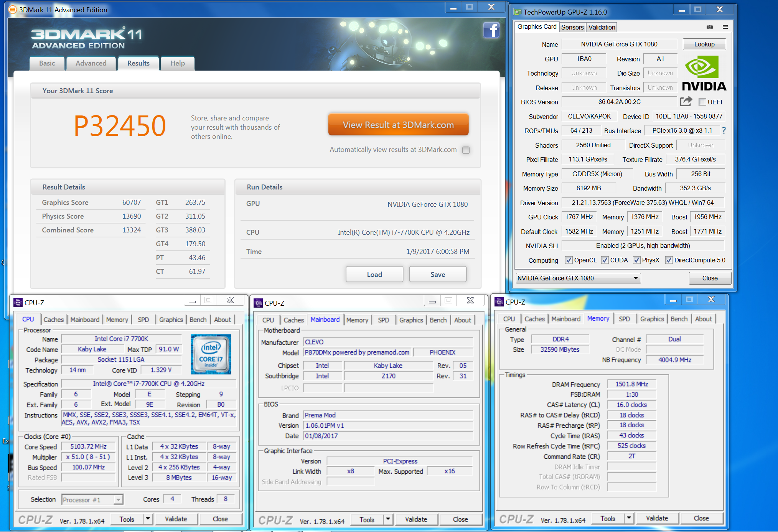The width and height of the screenshot is (778, 532).
Task: Open Caches tab in the first CPU-Z window
Action: [x=54, y=320]
